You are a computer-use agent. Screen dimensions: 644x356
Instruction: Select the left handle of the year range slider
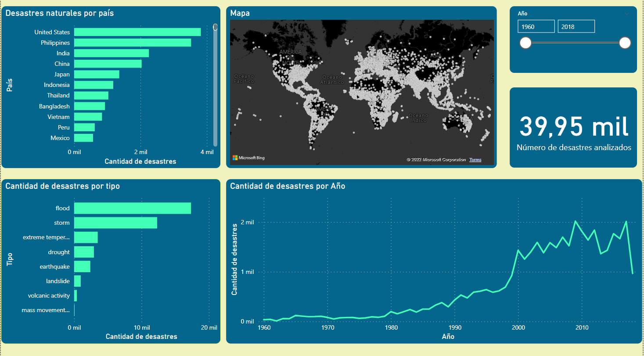525,43
